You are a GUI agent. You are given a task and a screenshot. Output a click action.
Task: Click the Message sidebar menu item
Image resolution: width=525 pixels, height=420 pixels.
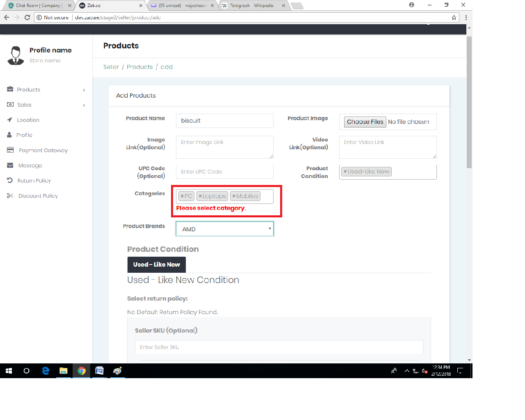click(x=30, y=165)
